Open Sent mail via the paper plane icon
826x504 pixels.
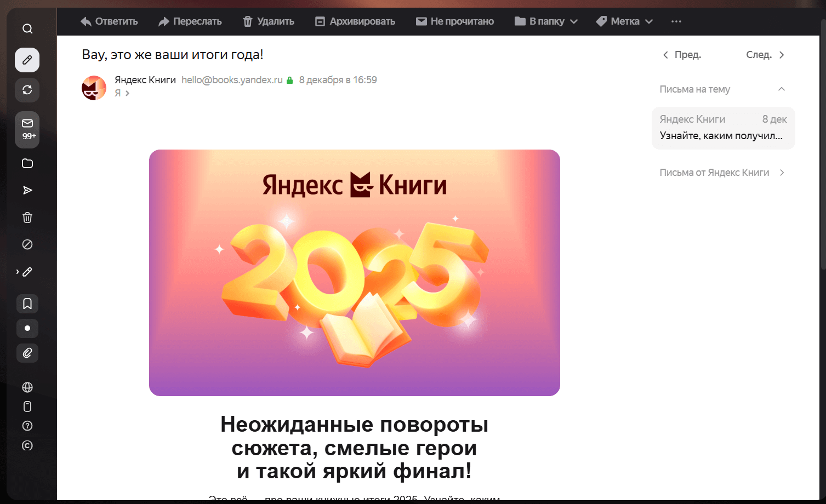click(x=27, y=190)
